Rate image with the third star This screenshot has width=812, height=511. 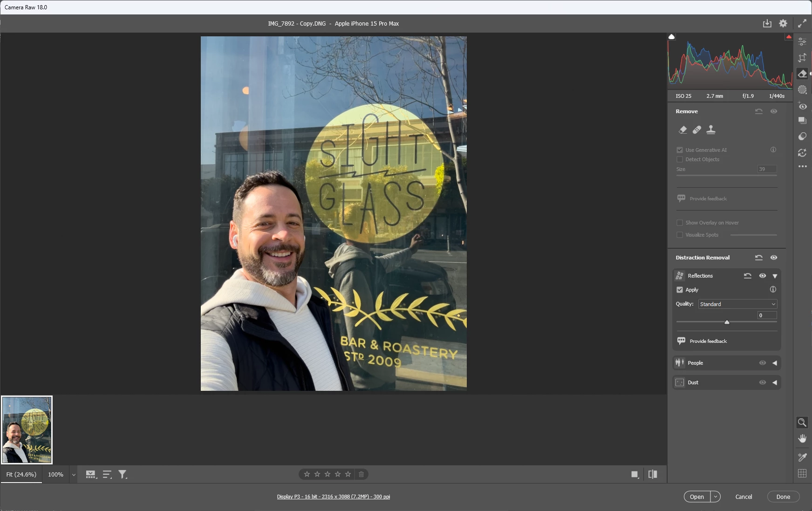pyautogui.click(x=328, y=474)
